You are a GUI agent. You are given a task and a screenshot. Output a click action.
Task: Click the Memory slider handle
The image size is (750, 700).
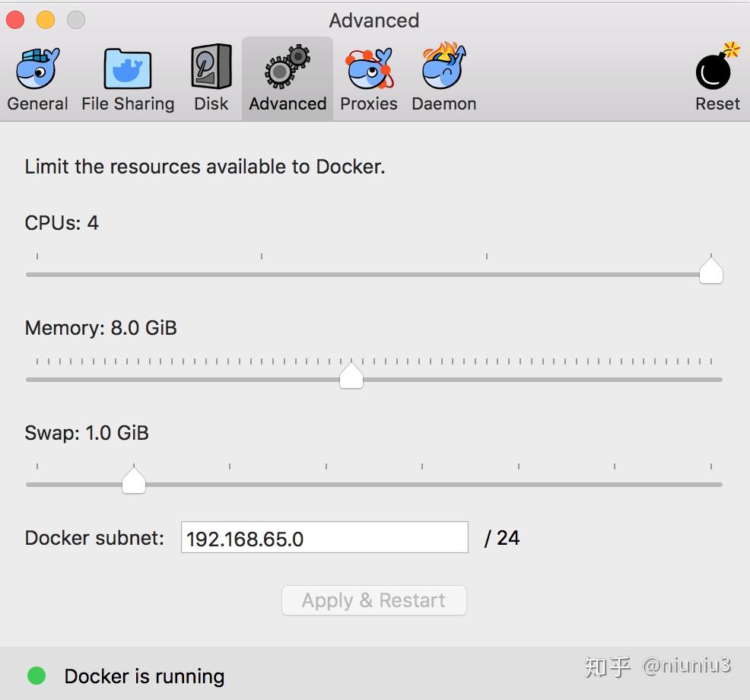point(351,374)
